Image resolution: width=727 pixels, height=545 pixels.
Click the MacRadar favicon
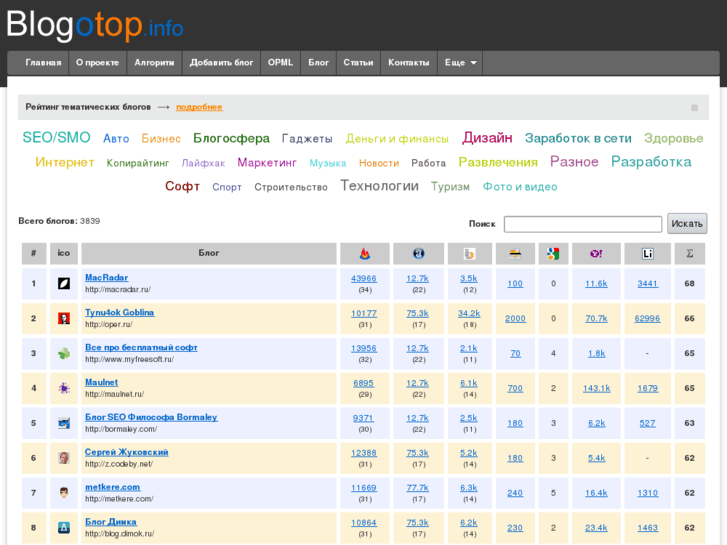pos(64,283)
